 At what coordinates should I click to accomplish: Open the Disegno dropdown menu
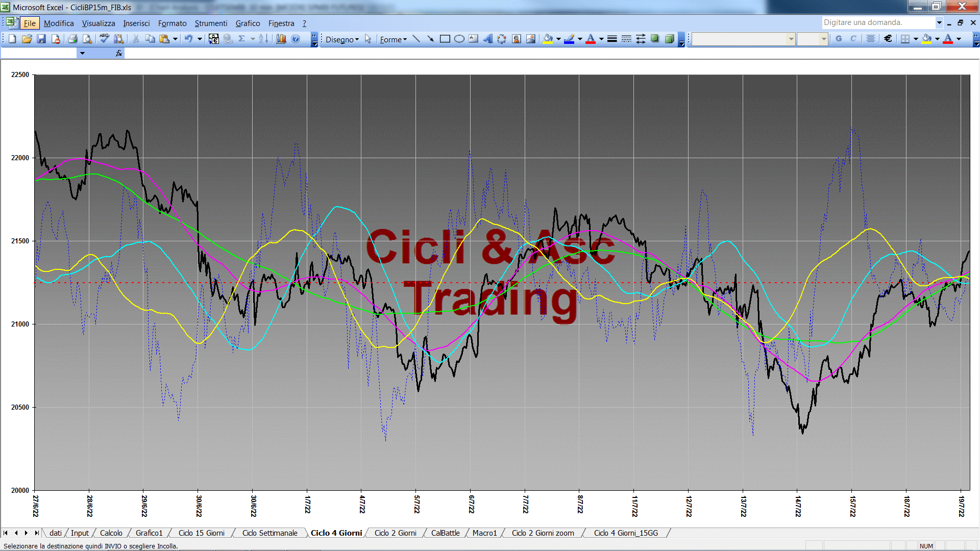tap(342, 39)
